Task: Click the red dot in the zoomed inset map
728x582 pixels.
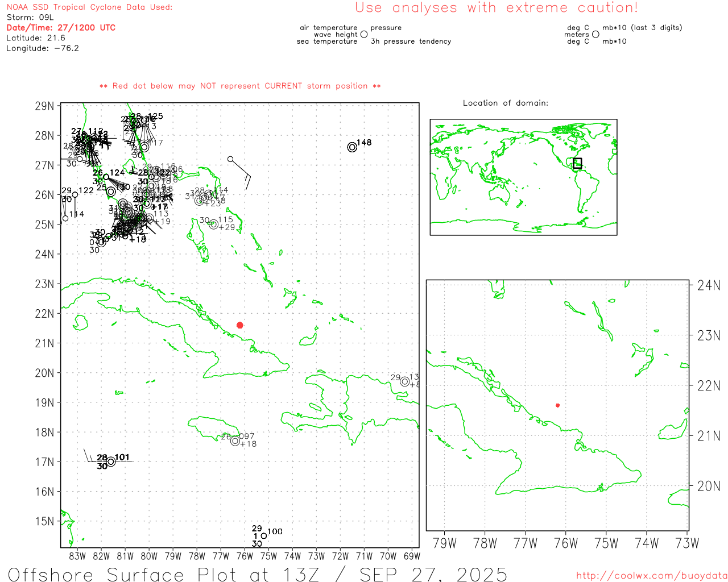Action: [x=557, y=405]
